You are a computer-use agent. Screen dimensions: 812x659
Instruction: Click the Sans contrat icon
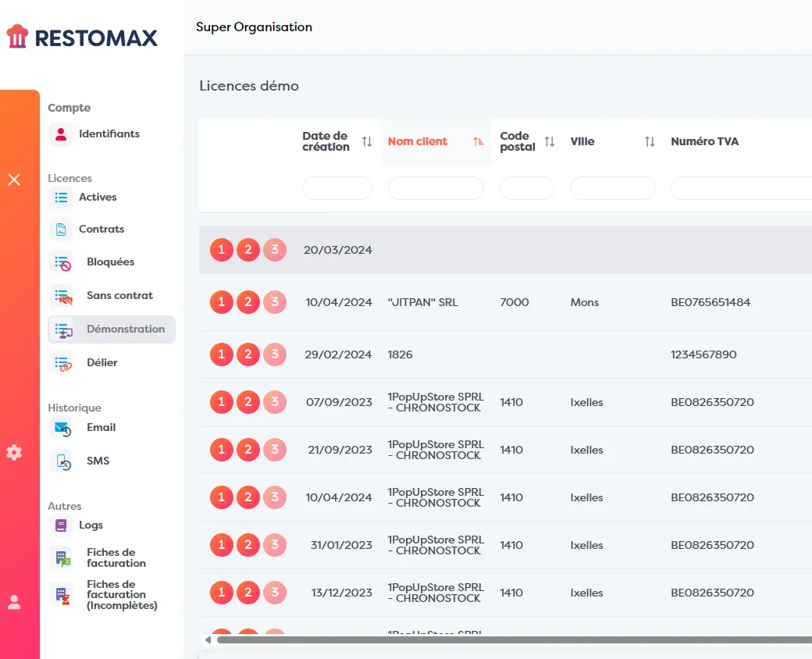[62, 297]
